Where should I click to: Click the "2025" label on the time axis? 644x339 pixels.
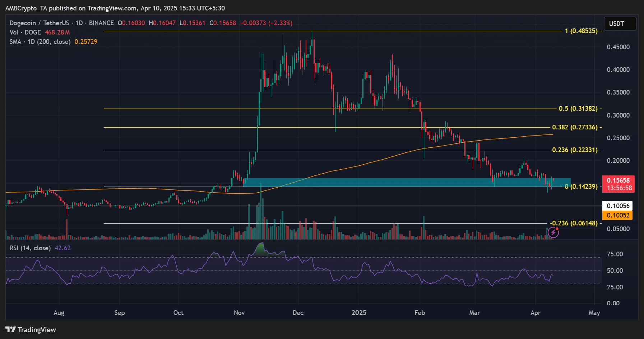[360, 313]
